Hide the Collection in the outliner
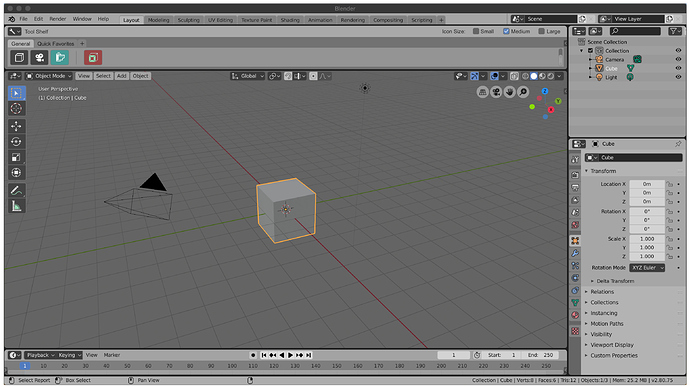 pos(678,51)
